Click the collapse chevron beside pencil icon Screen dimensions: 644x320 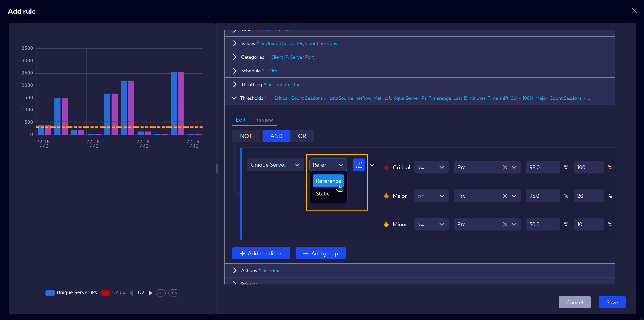[372, 165]
